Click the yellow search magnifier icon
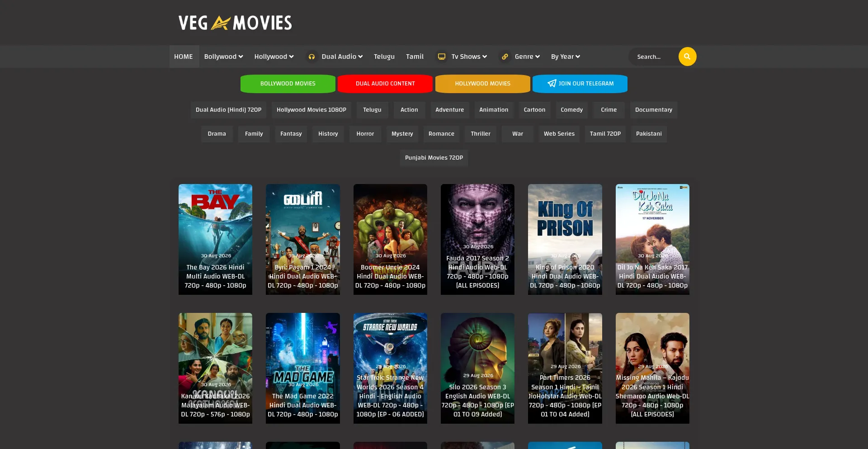The width and height of the screenshot is (868, 449). [687, 57]
